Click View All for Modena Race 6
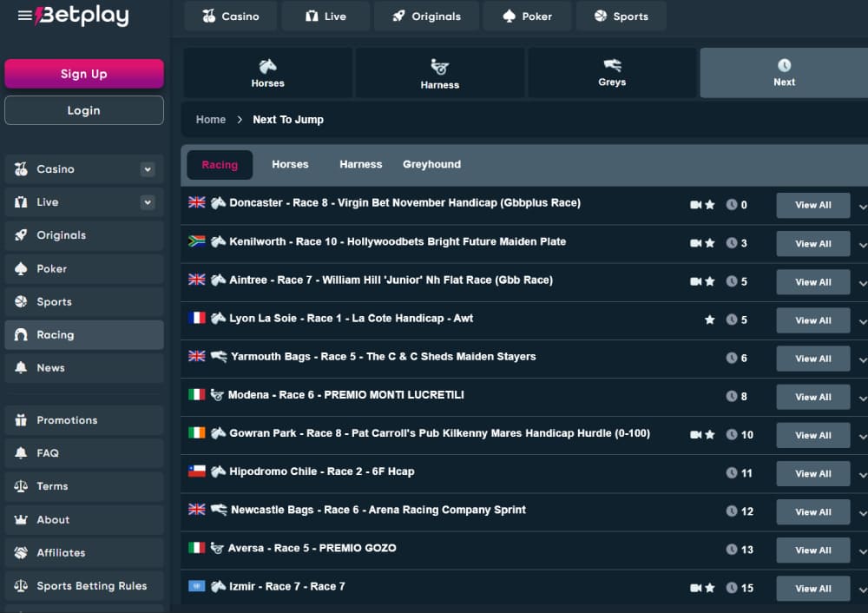868x613 pixels. click(x=812, y=397)
